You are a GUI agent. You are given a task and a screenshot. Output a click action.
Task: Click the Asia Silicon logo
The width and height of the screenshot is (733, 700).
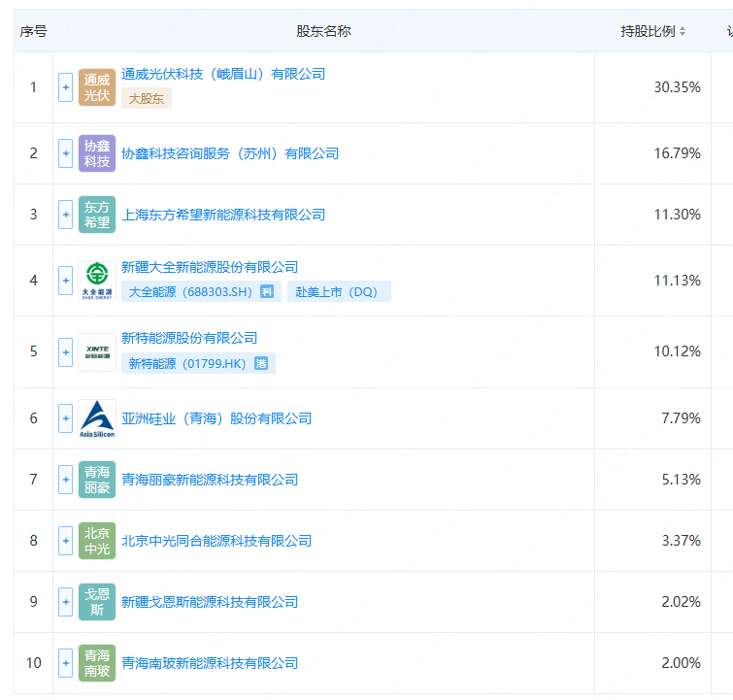click(x=96, y=418)
